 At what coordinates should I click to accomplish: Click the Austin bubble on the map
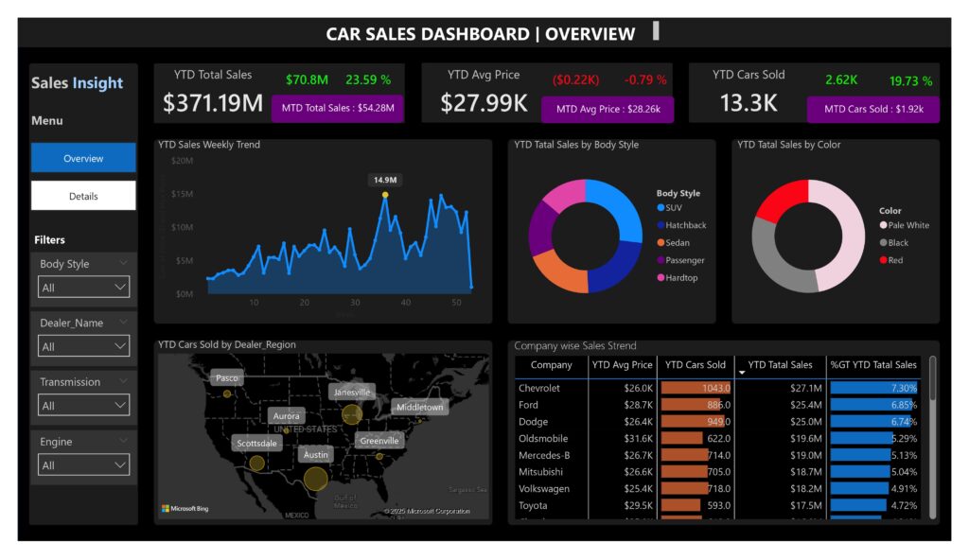(316, 479)
